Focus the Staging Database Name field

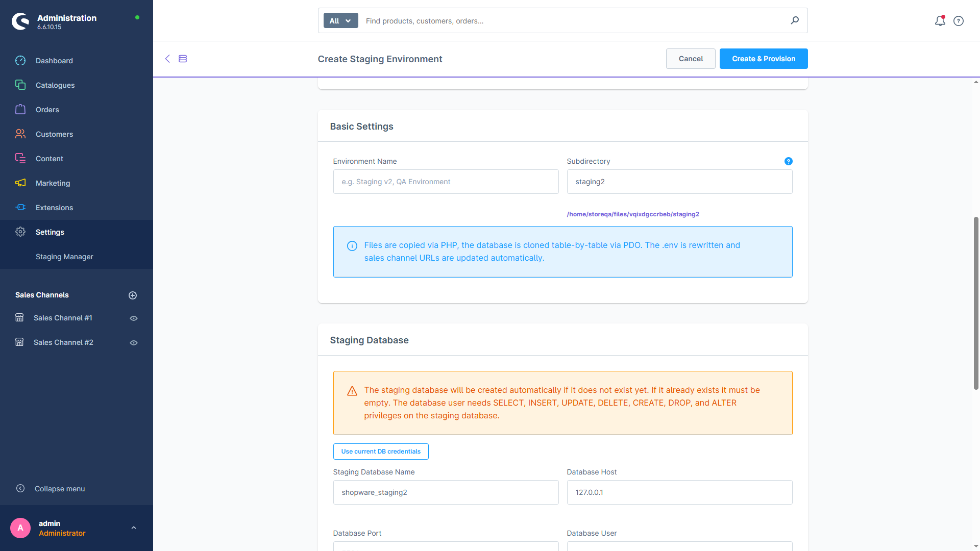point(446,492)
